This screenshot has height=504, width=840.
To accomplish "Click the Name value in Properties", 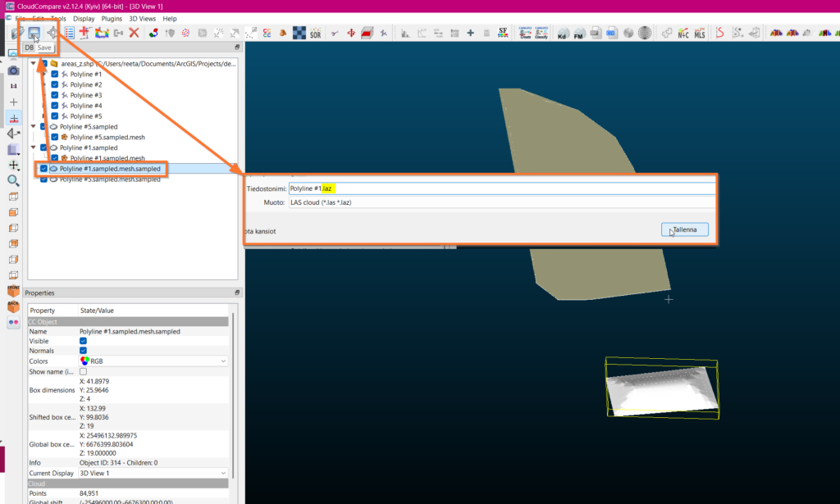I will click(130, 332).
